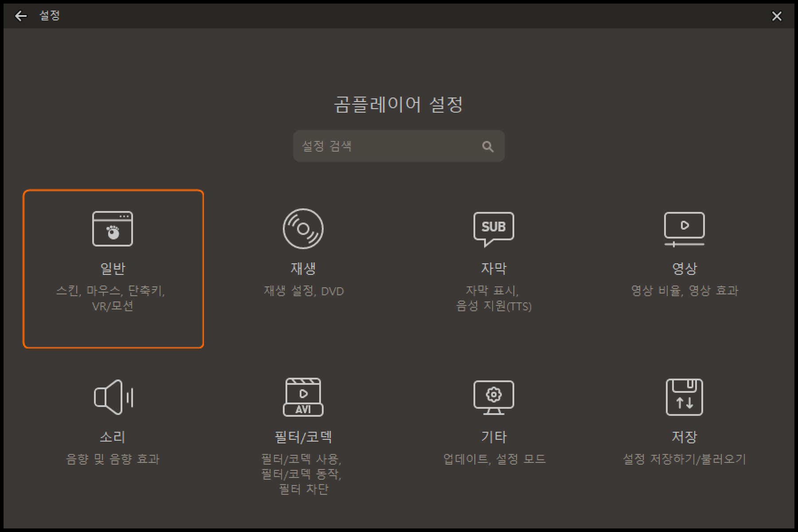The width and height of the screenshot is (798, 532).
Task: Click the description starting 필터/코덱 사용
Action: tap(301, 474)
